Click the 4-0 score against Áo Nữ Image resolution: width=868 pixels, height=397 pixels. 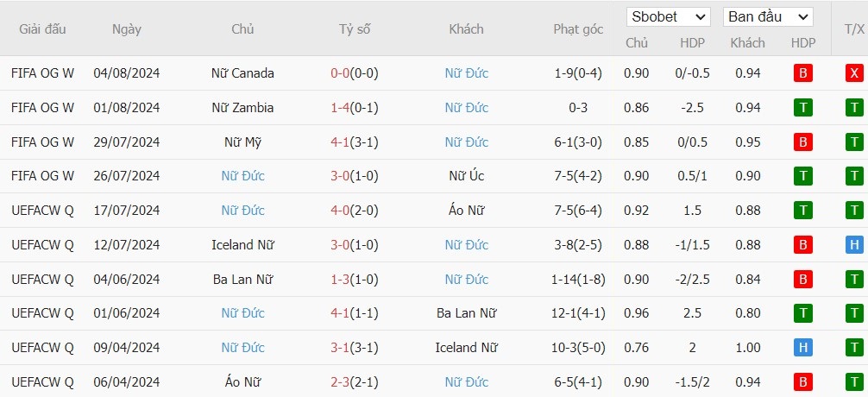click(340, 211)
